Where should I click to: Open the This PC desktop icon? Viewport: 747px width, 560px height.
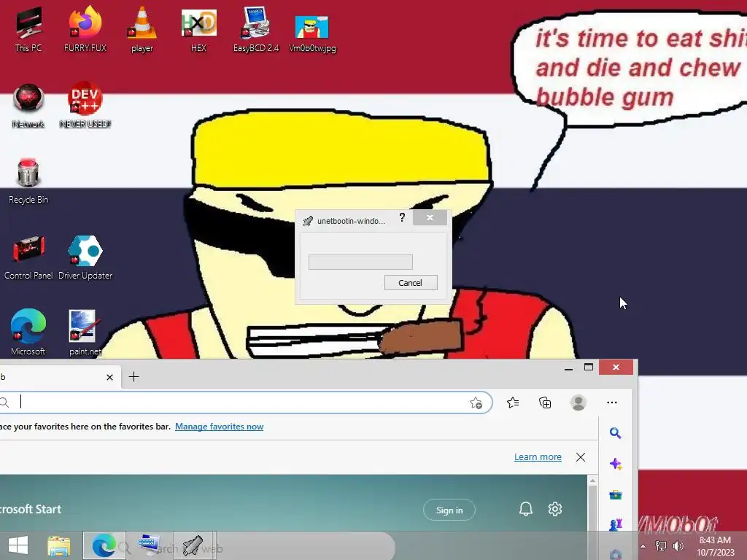point(28,28)
